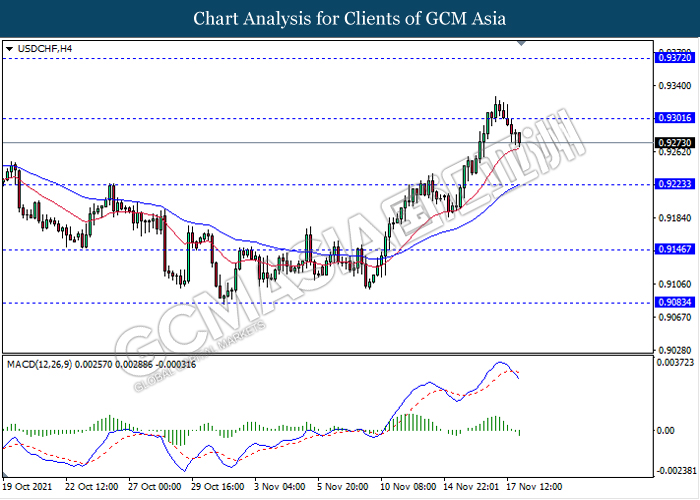This screenshot has height=500, width=700.
Task: Click the MACD zero level 0.00 label
Action: tap(665, 430)
